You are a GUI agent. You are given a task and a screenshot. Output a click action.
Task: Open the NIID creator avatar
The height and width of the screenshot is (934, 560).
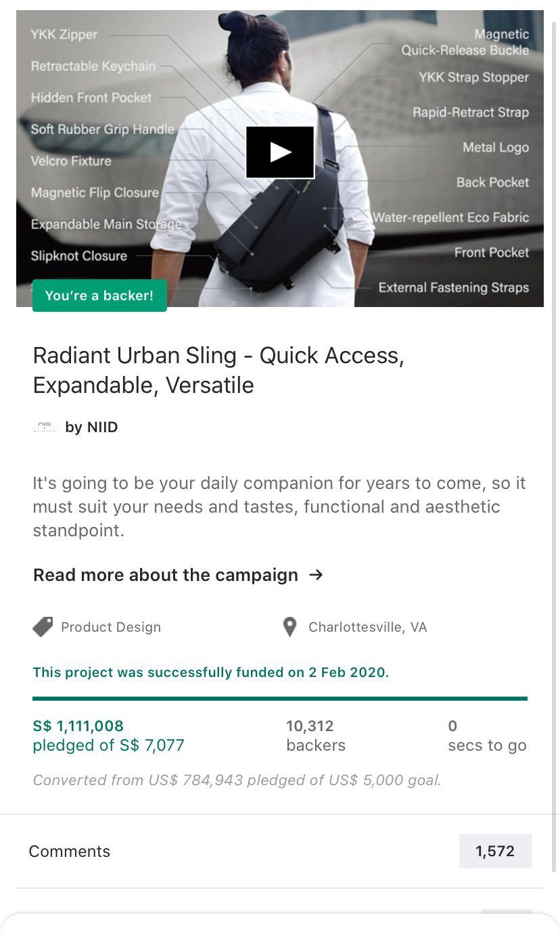[45, 427]
